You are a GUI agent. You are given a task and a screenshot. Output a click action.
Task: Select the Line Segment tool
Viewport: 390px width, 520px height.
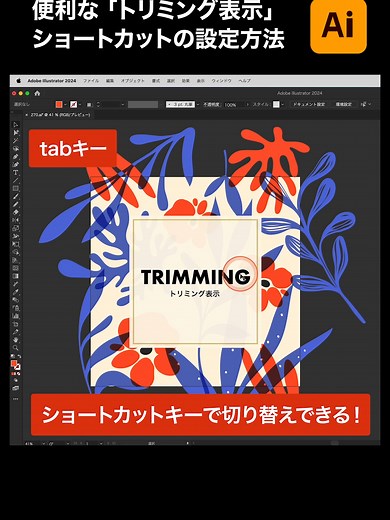pyautogui.click(x=16, y=181)
